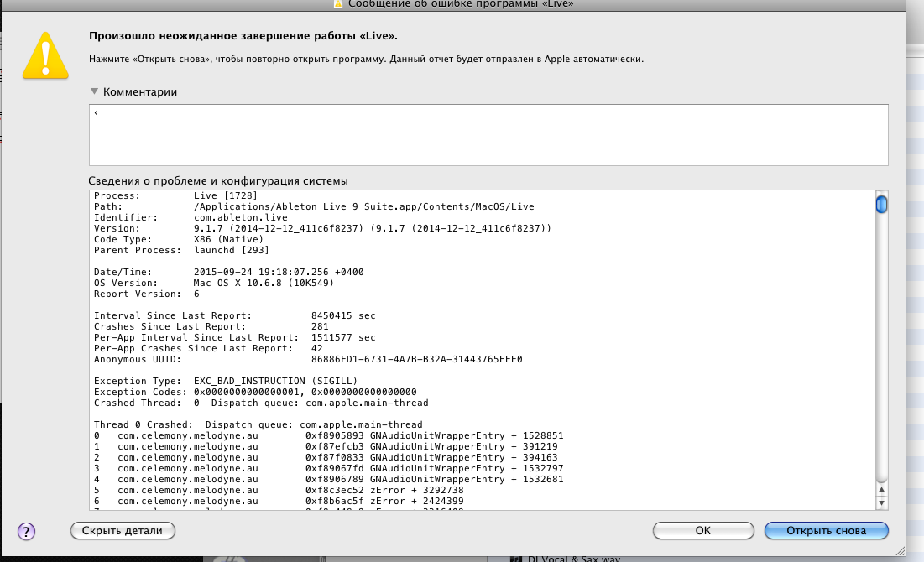Click the yellow warning triangle icon

coord(45,56)
